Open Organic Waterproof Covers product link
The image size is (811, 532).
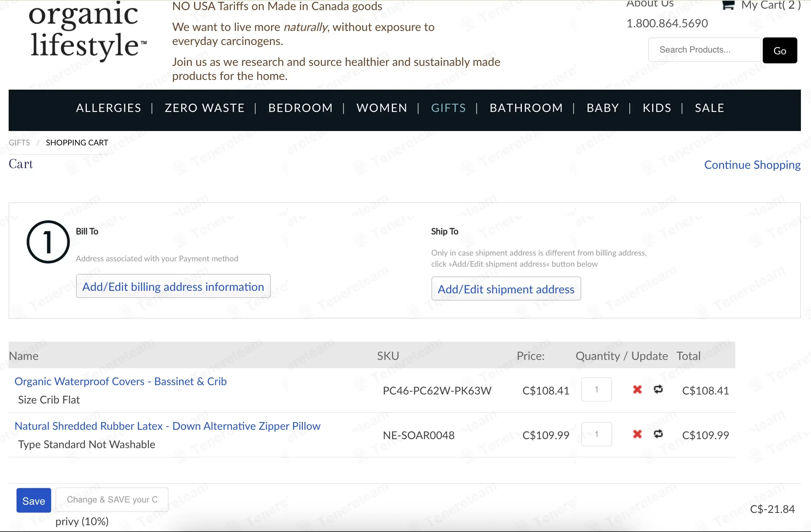tap(121, 382)
